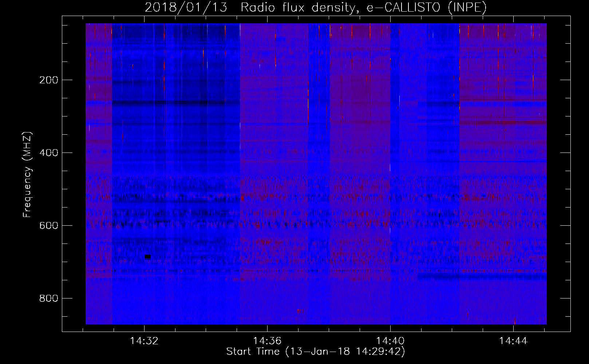
Task: Click the 200 frequency tick label
Action: pyautogui.click(x=49, y=80)
